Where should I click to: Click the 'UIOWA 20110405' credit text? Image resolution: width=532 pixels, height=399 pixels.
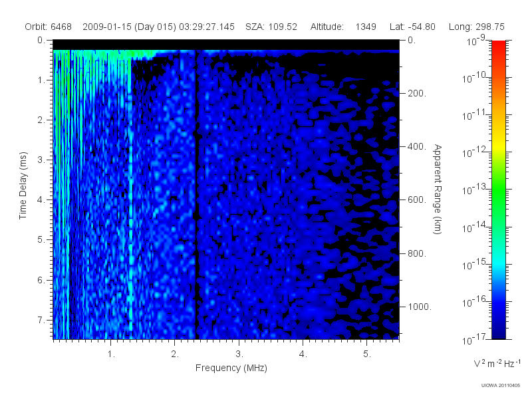pos(501,386)
